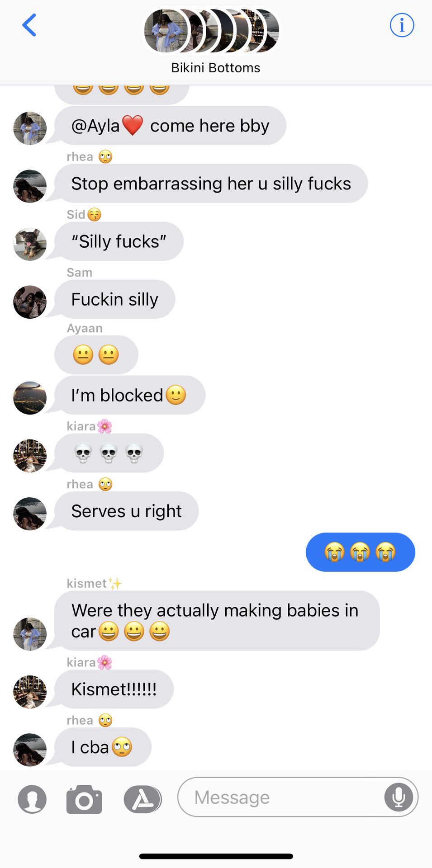Tap the blue back arrow

pos(29,25)
